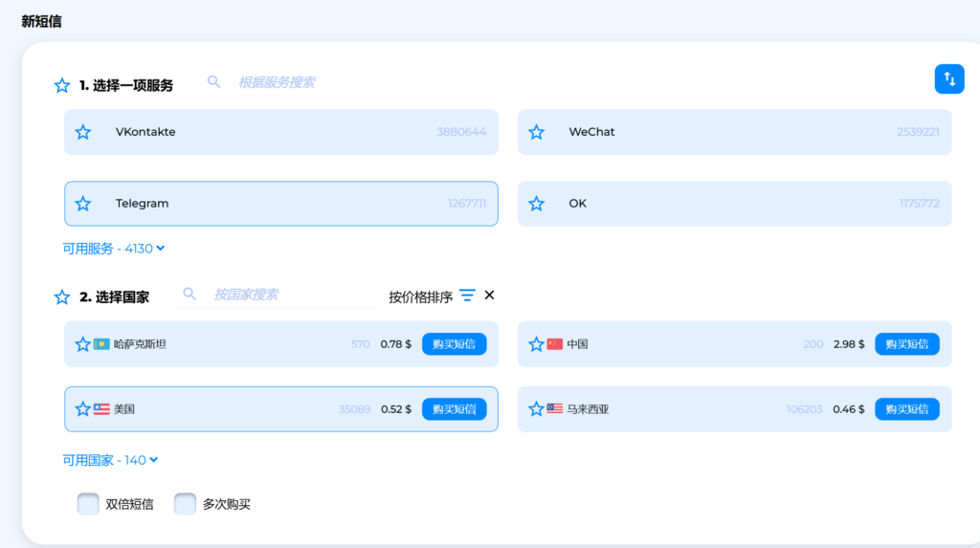
Task: Click the 0.52 $ price for 美国
Action: [396, 409]
